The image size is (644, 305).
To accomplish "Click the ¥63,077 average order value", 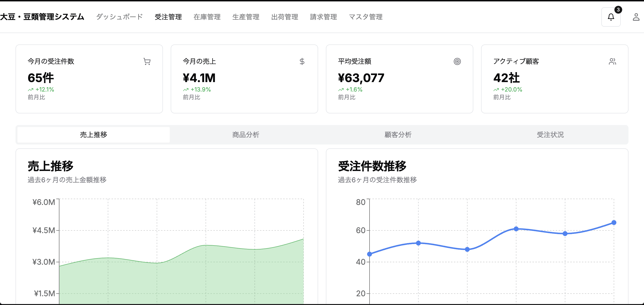I will (361, 78).
